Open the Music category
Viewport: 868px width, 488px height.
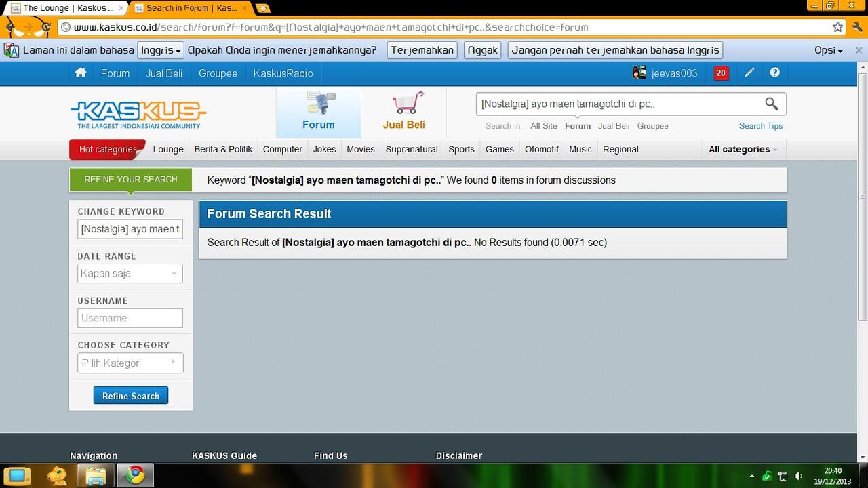pos(580,149)
